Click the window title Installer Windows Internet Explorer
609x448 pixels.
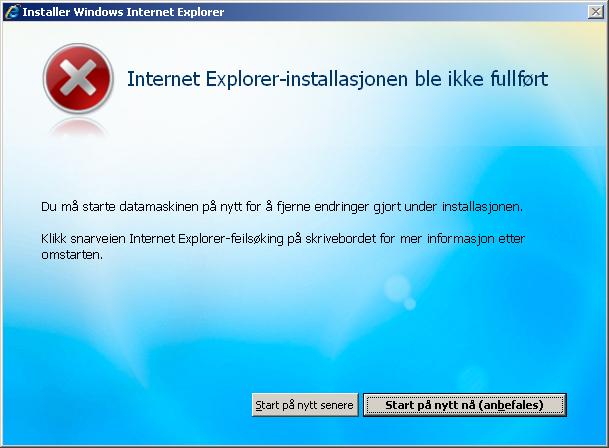click(x=123, y=12)
